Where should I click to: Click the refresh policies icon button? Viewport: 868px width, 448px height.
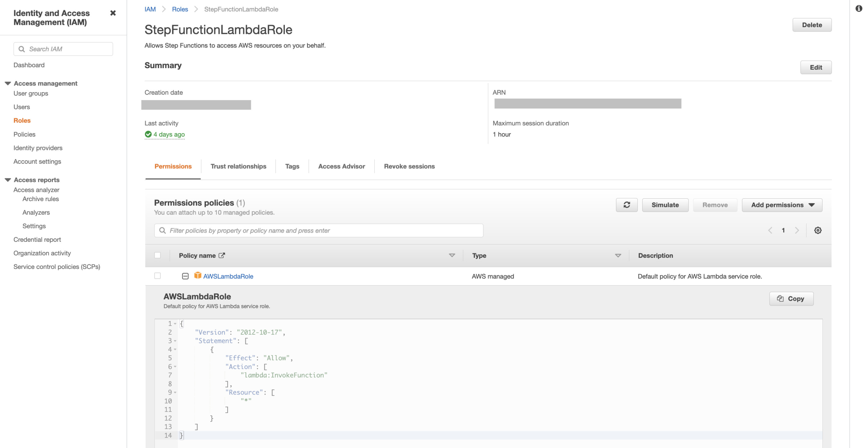[627, 205]
